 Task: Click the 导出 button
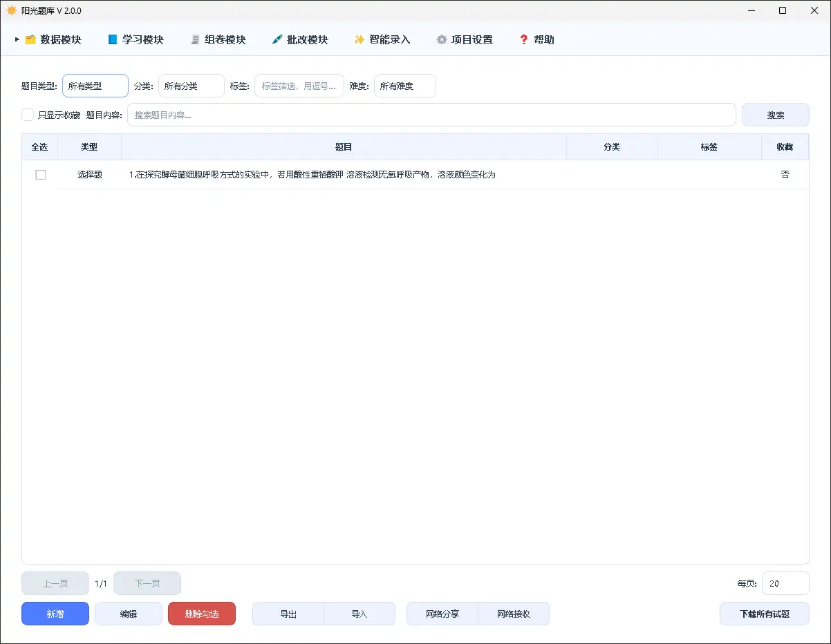pos(288,614)
